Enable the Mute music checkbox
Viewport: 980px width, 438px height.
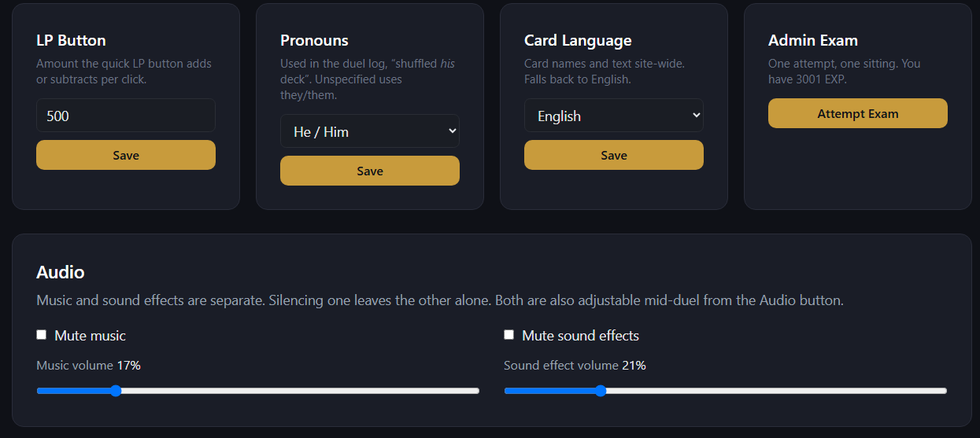click(42, 335)
